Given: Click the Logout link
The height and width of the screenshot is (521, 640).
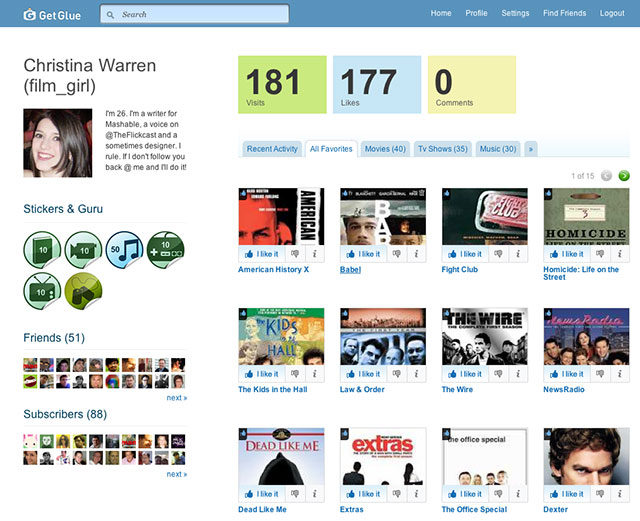Looking at the screenshot, I should [x=612, y=13].
